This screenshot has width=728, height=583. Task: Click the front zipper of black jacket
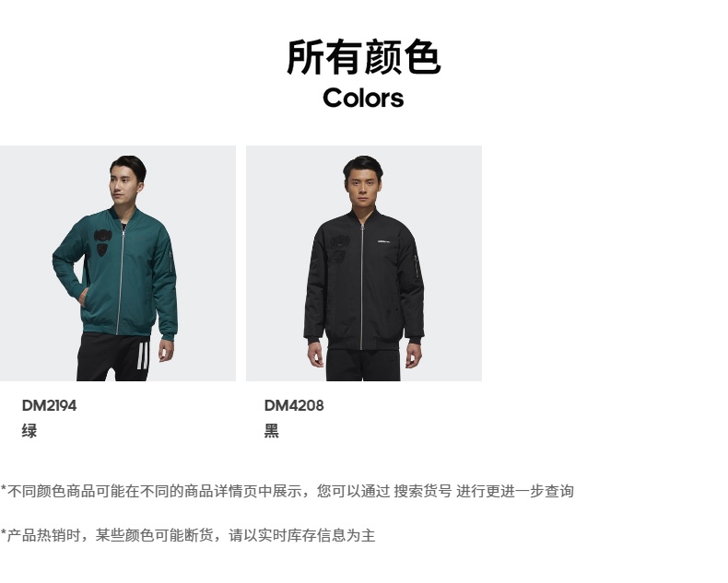361,286
